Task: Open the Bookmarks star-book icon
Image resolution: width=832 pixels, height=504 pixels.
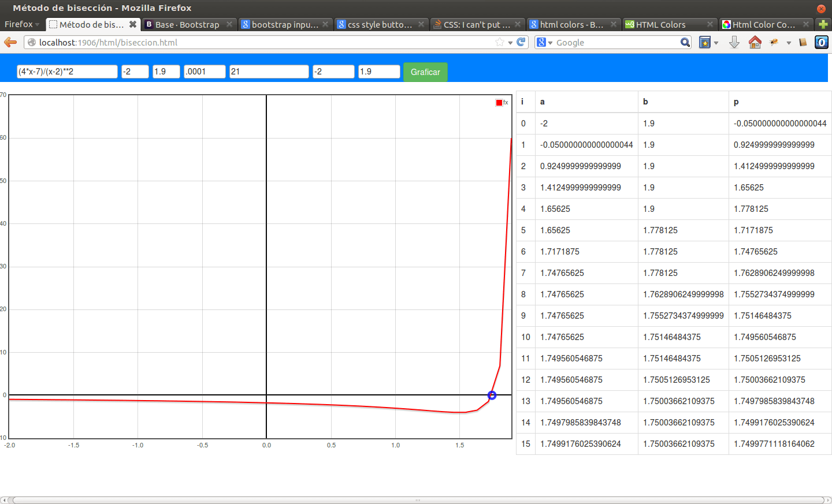Action: pos(705,42)
